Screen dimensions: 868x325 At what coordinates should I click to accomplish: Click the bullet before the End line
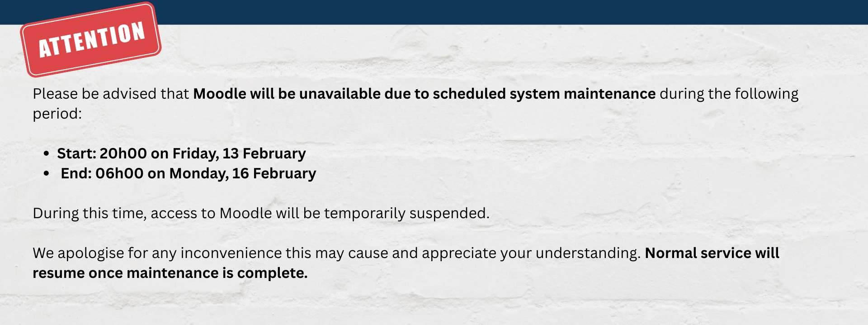point(46,174)
